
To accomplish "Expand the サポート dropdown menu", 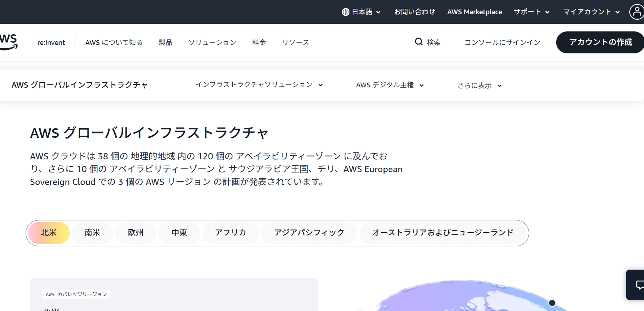I will [x=531, y=12].
